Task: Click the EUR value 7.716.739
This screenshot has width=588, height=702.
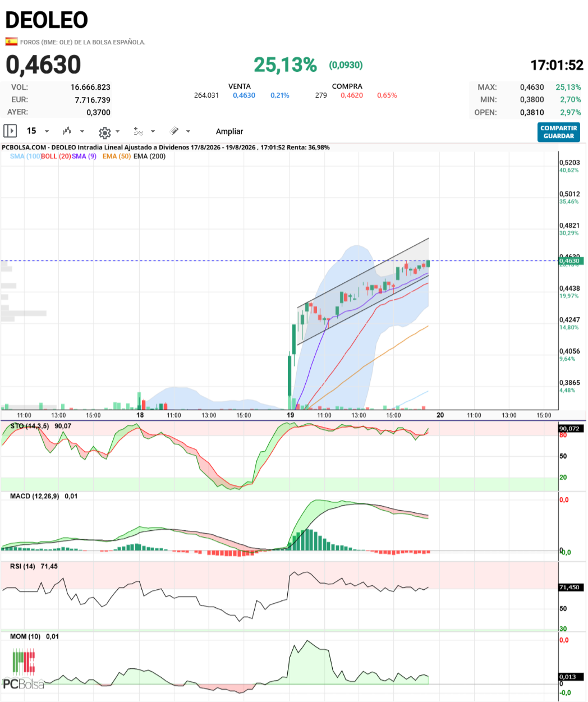Action: [93, 100]
